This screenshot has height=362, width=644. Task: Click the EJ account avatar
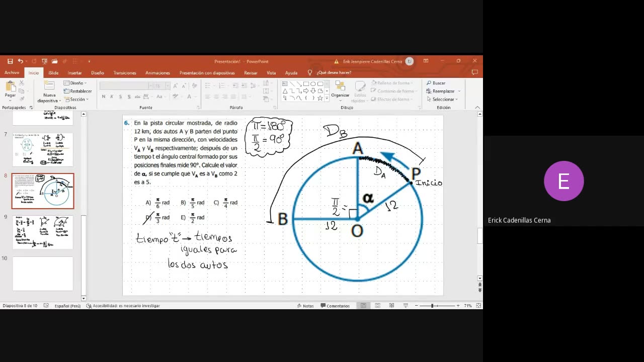410,61
